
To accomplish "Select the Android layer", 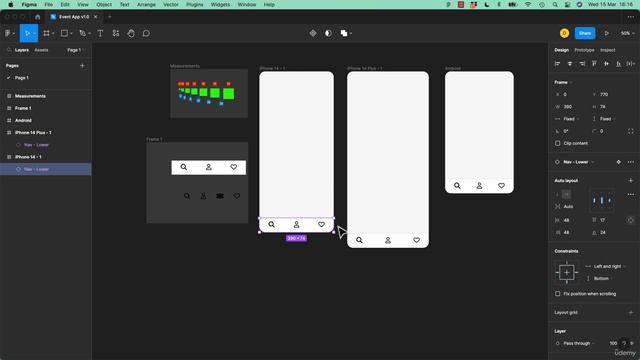I will click(46, 120).
